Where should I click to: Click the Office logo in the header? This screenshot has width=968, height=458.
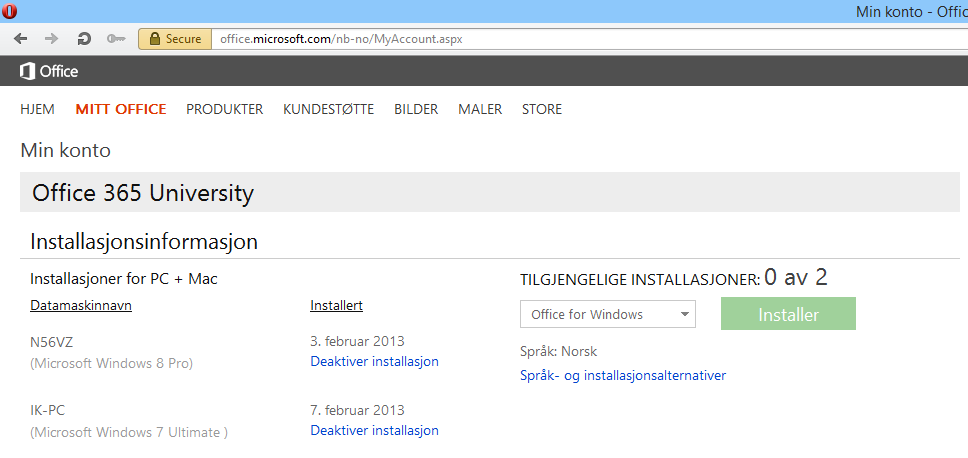[49, 71]
